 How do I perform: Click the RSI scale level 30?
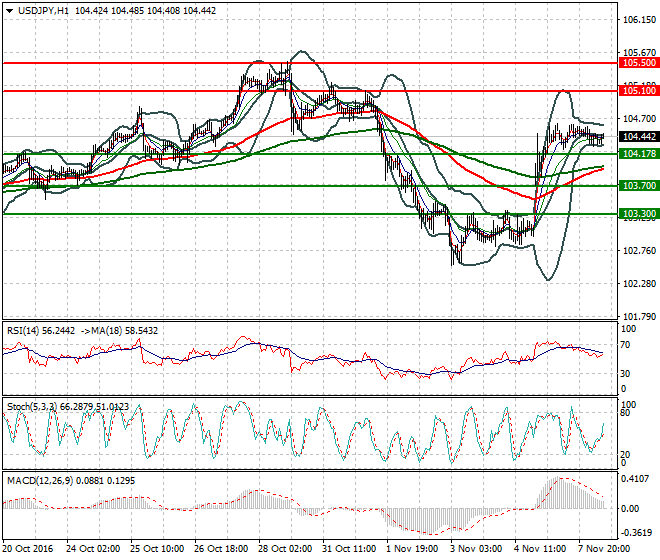[625, 374]
